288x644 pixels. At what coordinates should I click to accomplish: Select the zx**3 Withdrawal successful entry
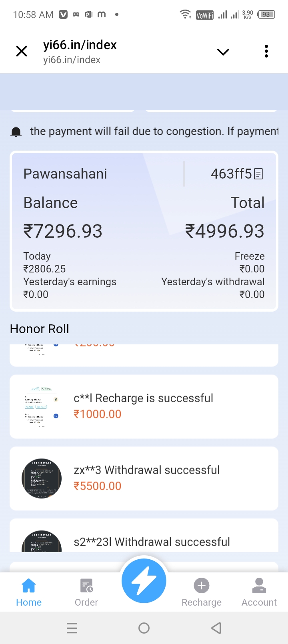click(x=146, y=470)
